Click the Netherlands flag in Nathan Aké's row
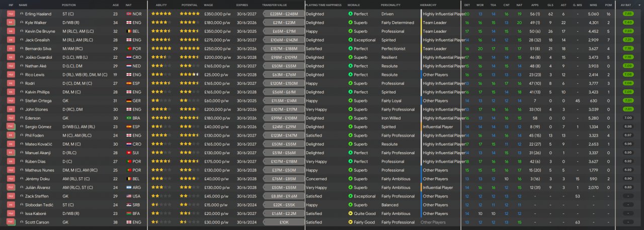Image resolution: width=644 pixels, height=230 pixels. (x=129, y=66)
